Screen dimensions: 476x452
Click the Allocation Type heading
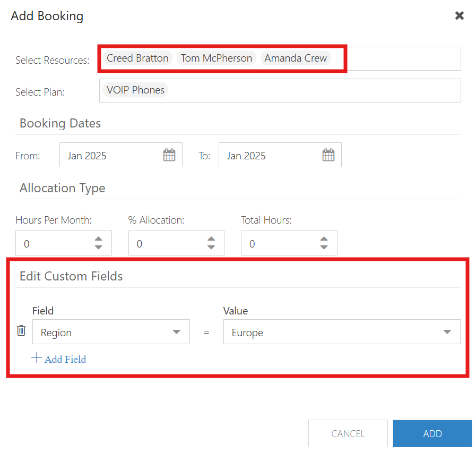click(x=62, y=188)
